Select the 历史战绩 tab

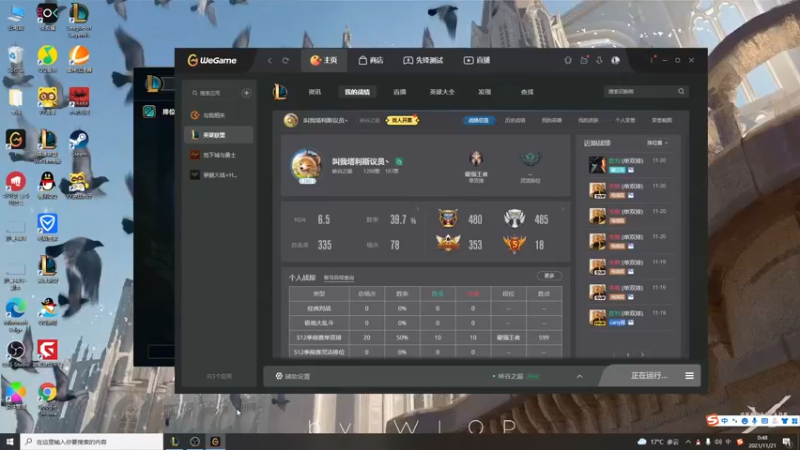(x=515, y=120)
